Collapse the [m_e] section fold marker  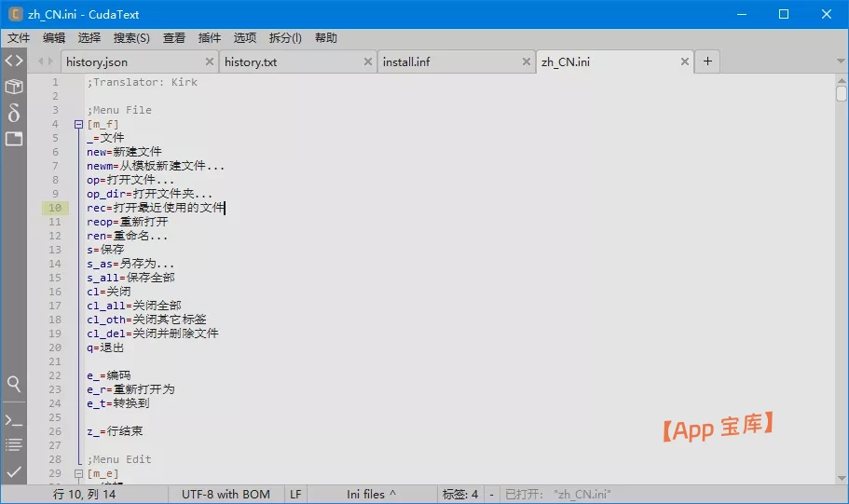click(78, 473)
